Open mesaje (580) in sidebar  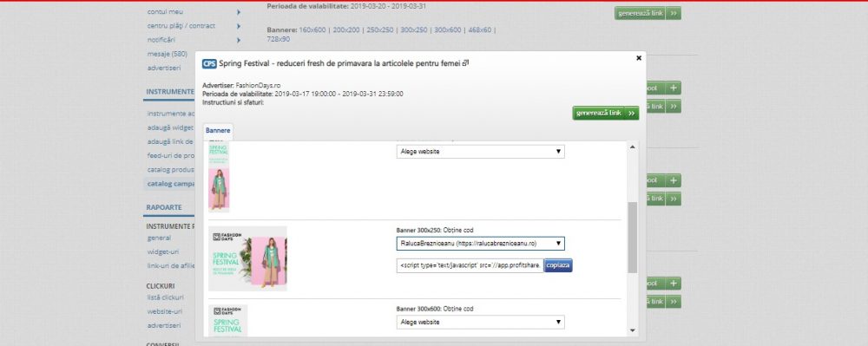[x=168, y=54]
